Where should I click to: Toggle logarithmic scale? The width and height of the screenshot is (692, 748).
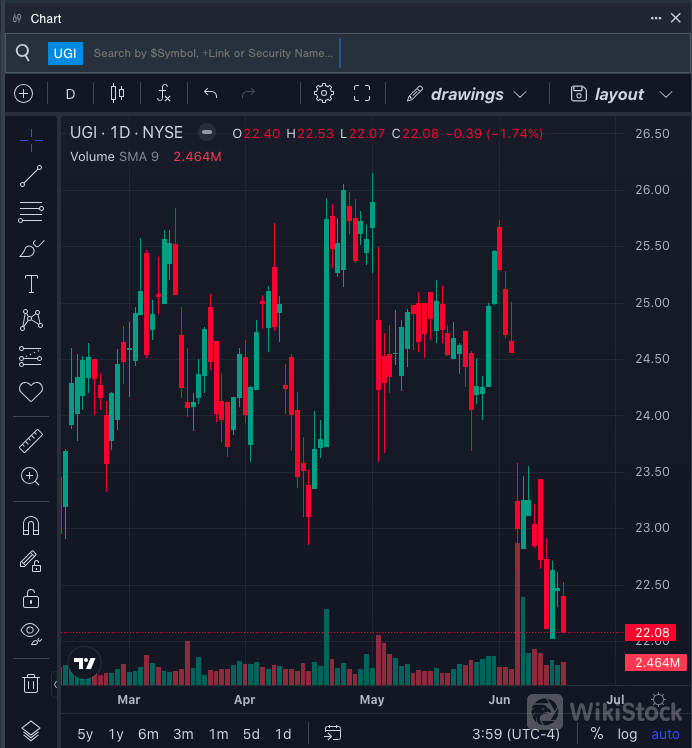click(x=627, y=734)
